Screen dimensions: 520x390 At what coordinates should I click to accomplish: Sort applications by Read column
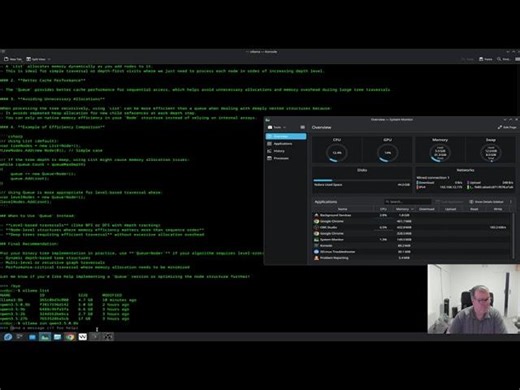(x=474, y=209)
